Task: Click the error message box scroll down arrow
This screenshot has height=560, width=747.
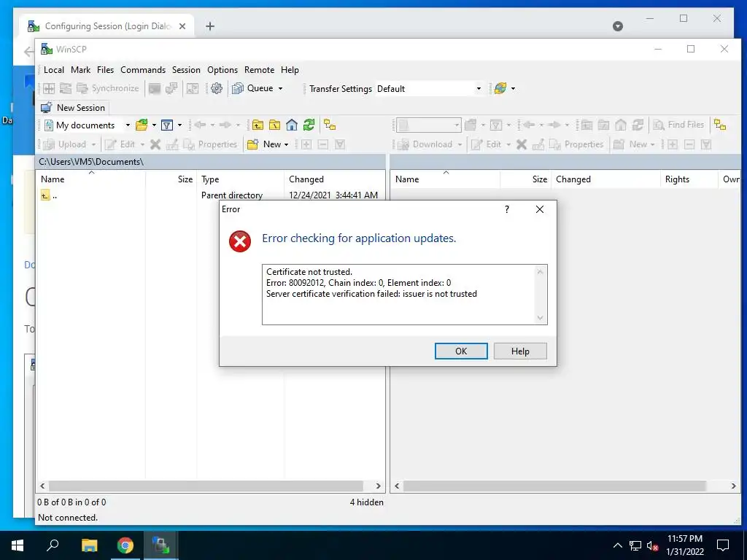Action: [x=540, y=318]
